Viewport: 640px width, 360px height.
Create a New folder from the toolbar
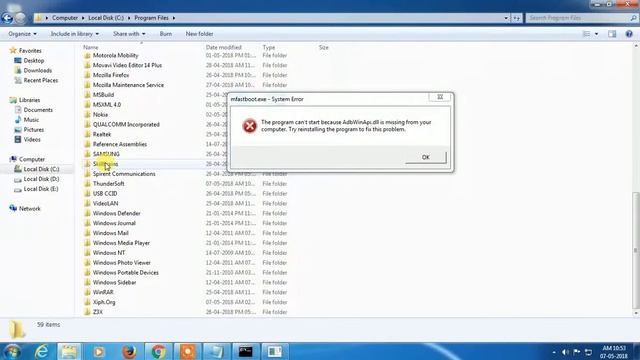click(200, 34)
